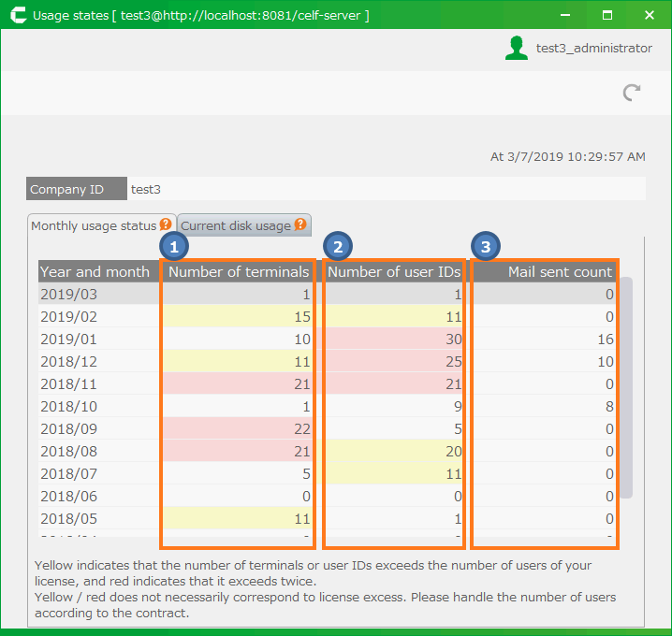This screenshot has height=636, width=672.
Task: Click help icon on Current disk usage tab
Action: [x=300, y=224]
